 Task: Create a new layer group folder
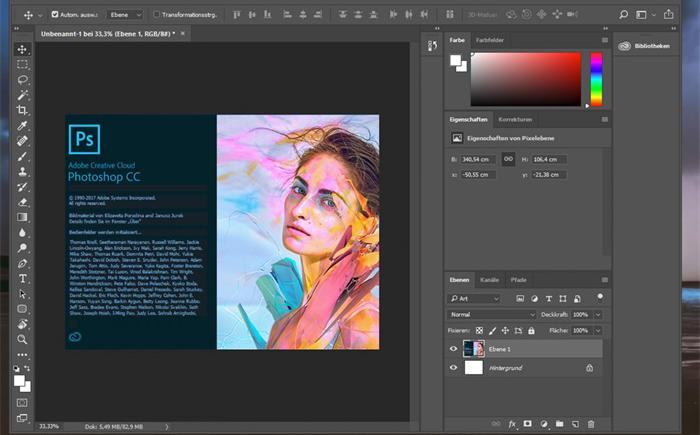pyautogui.click(x=559, y=424)
